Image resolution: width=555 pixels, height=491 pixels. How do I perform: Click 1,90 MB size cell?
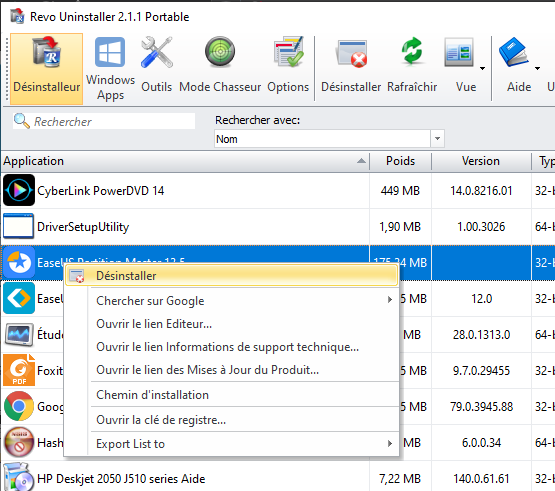pos(400,227)
